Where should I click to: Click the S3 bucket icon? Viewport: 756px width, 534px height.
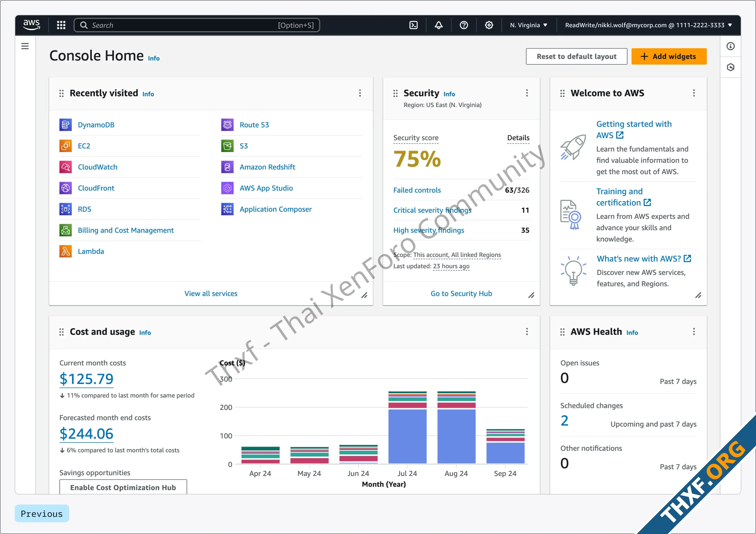[x=227, y=146]
